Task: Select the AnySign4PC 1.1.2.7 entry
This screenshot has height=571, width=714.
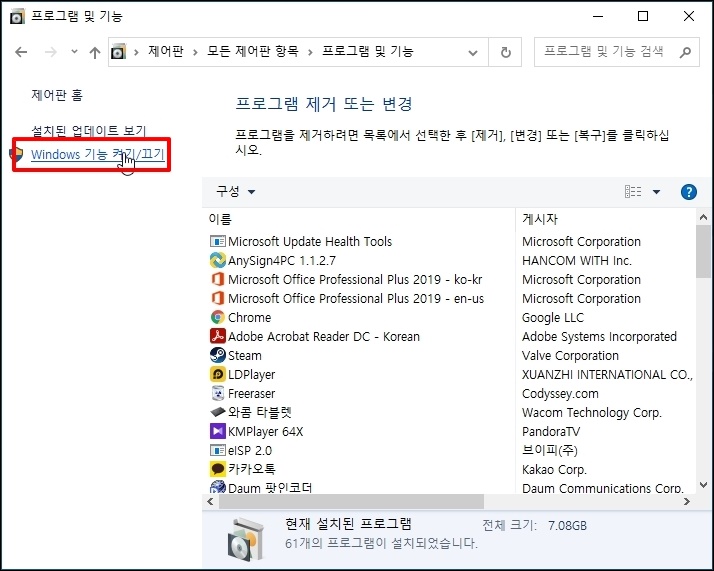Action: point(282,260)
